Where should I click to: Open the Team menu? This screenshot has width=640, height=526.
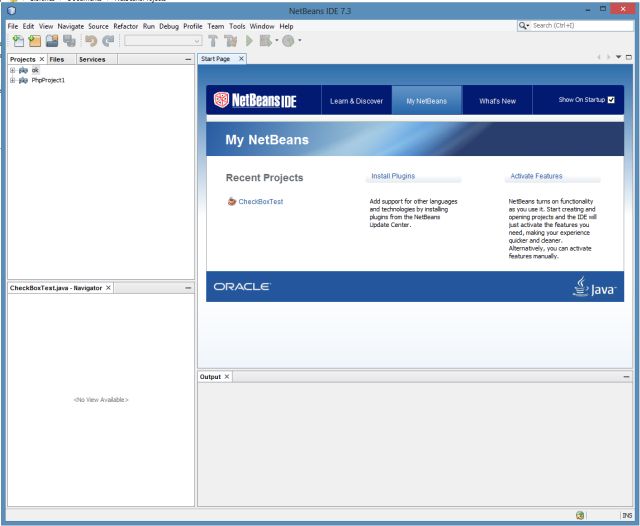point(216,26)
